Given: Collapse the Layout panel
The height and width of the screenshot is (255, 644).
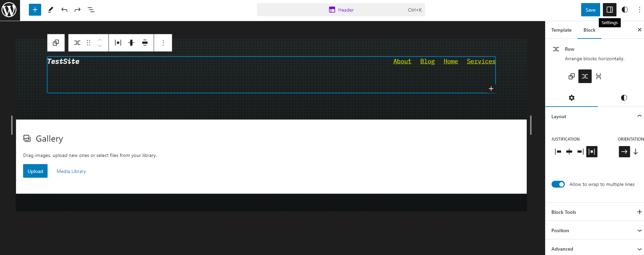Looking at the screenshot, I should 595,116.
